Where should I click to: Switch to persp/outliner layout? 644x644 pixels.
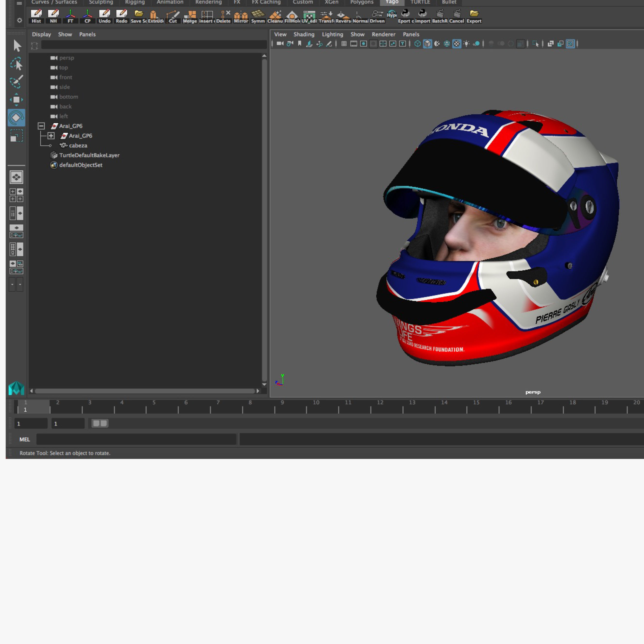[16, 213]
